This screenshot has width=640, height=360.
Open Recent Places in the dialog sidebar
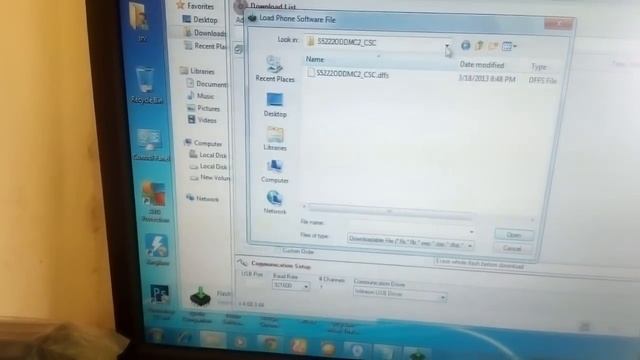tap(275, 70)
